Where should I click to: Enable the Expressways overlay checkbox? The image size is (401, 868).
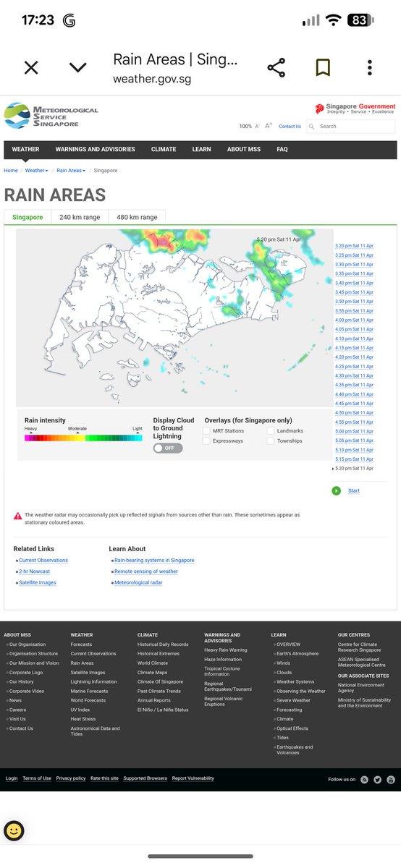pyautogui.click(x=206, y=441)
